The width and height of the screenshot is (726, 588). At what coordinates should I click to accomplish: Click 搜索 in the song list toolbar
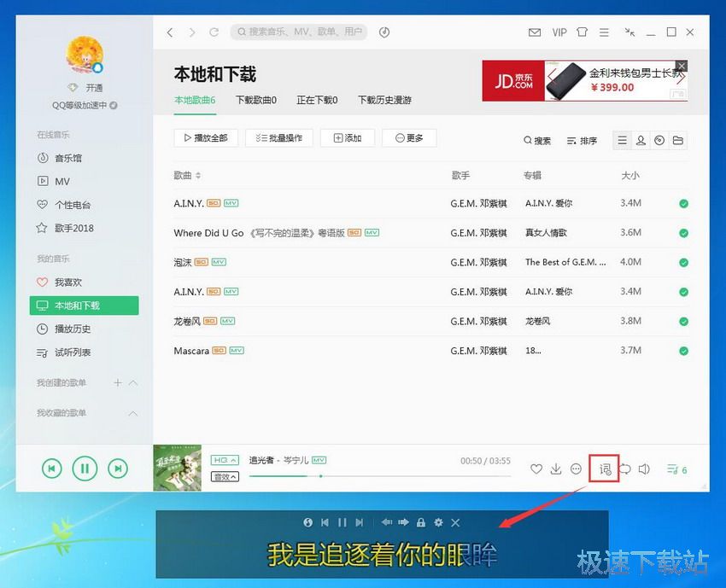point(537,141)
